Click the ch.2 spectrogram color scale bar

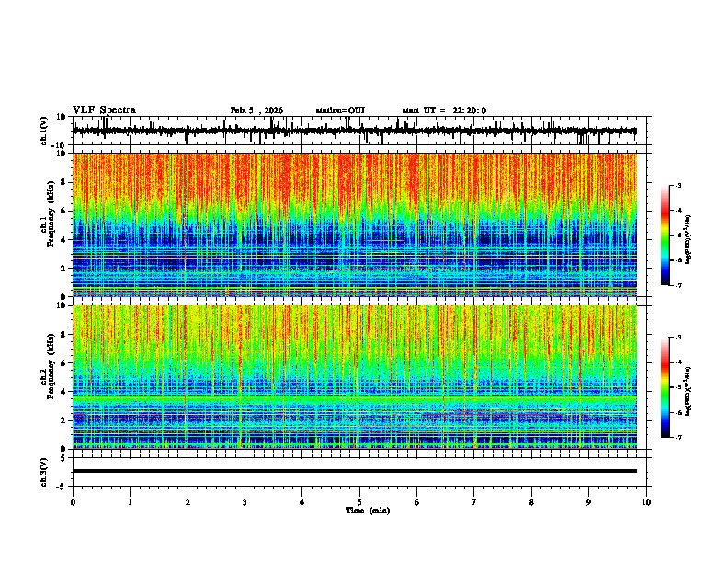point(665,387)
